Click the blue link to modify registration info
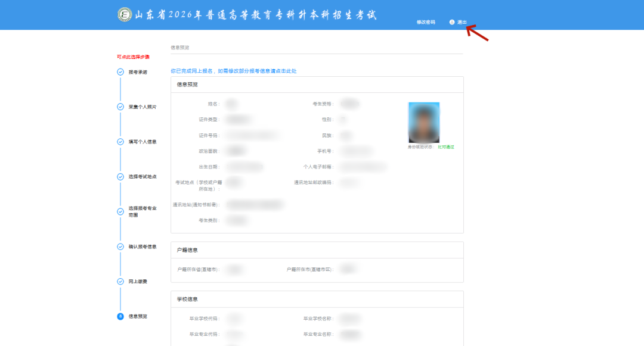The width and height of the screenshot is (644, 346). [233, 71]
